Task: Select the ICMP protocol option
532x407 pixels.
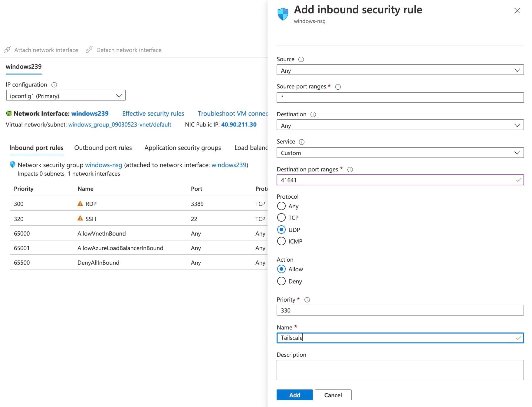Action: [281, 241]
